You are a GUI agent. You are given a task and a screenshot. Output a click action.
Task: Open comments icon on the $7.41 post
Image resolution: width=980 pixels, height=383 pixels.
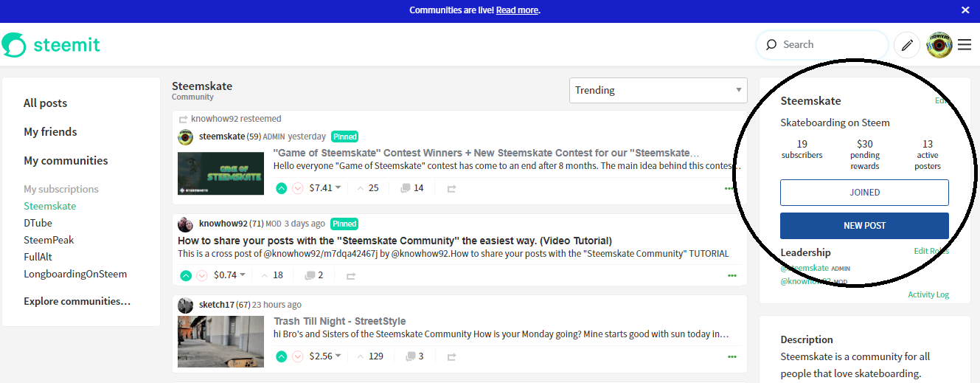point(405,188)
